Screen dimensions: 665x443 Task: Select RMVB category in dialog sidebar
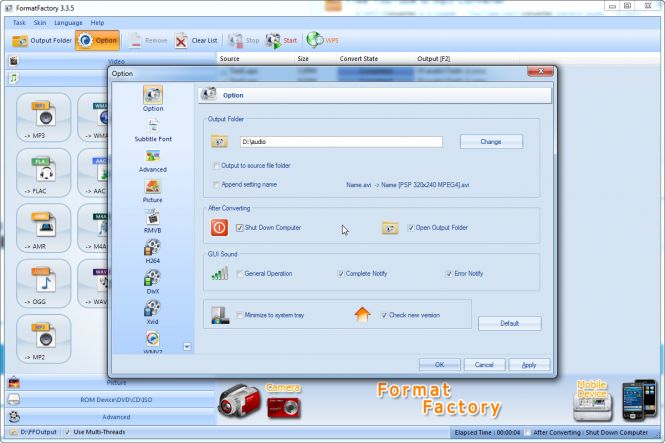pos(153,221)
